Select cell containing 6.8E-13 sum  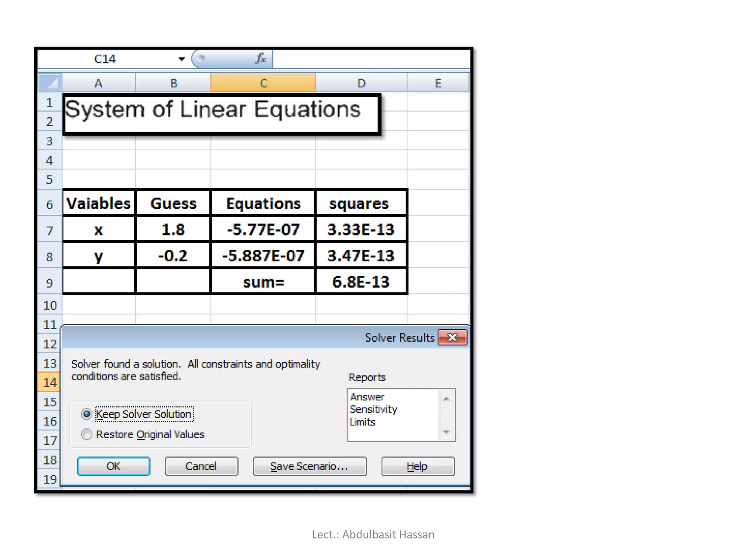coord(361,282)
